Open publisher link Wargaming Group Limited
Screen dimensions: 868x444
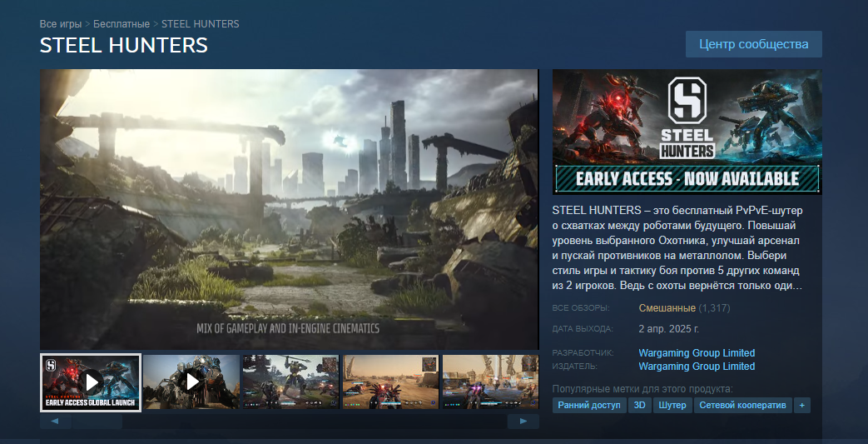coord(697,367)
